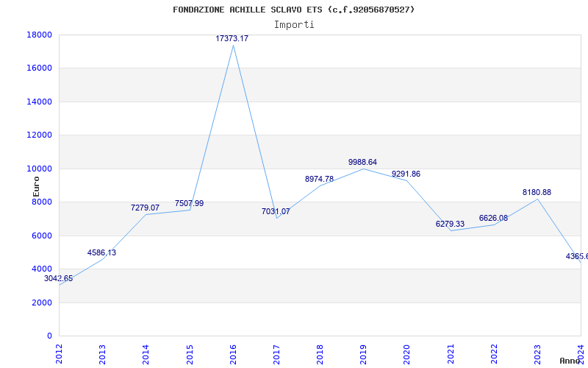
Task: Click x-axis year 2022
Action: point(494,354)
